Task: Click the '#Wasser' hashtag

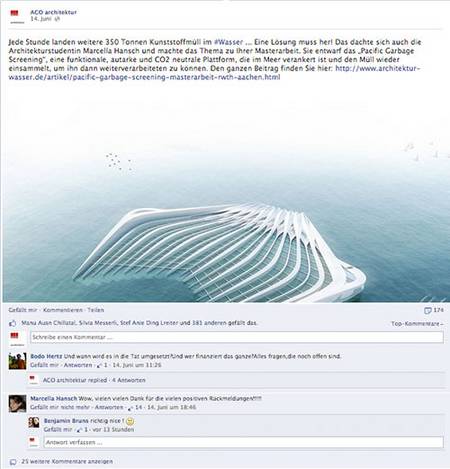Action: [x=228, y=42]
